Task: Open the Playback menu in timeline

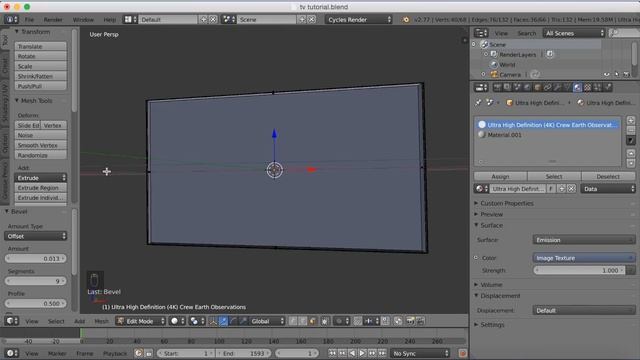Action: click(115, 353)
